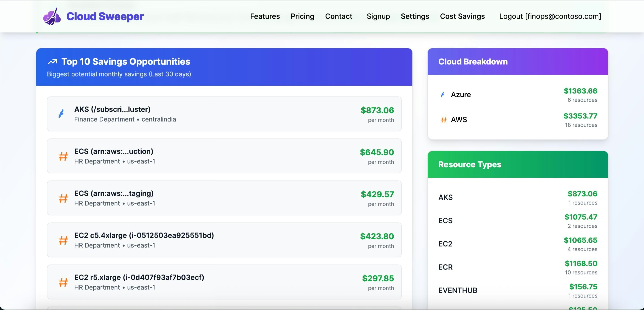
Task: Click the AWS icon on EC2 r5.xlarge row
Action: (x=63, y=282)
